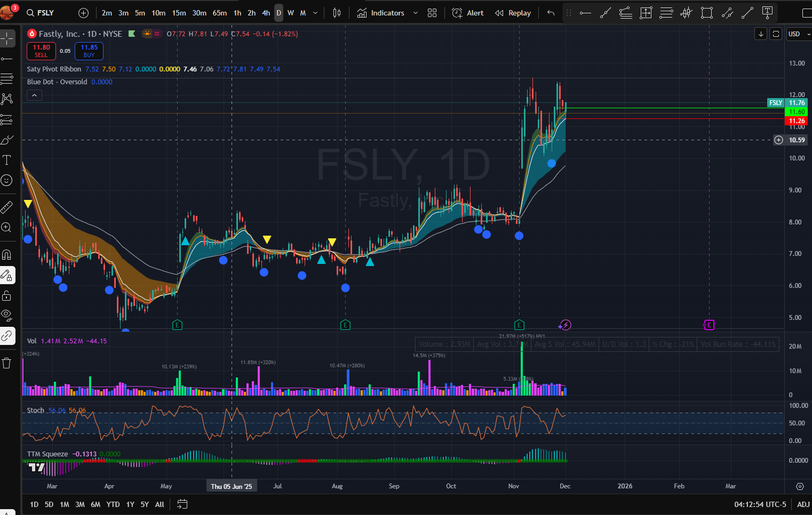Viewport: 812px width, 515px height.
Task: Grab the favorites toolbar handle dots
Action: 568,13
